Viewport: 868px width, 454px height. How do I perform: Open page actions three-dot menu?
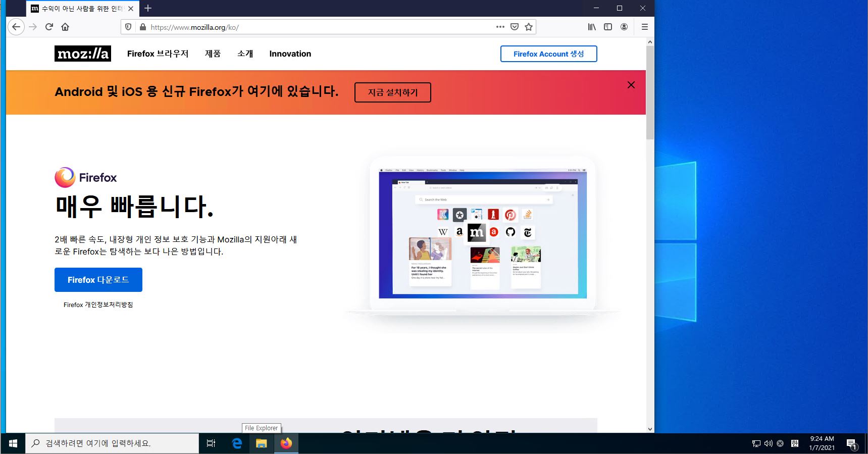(500, 27)
